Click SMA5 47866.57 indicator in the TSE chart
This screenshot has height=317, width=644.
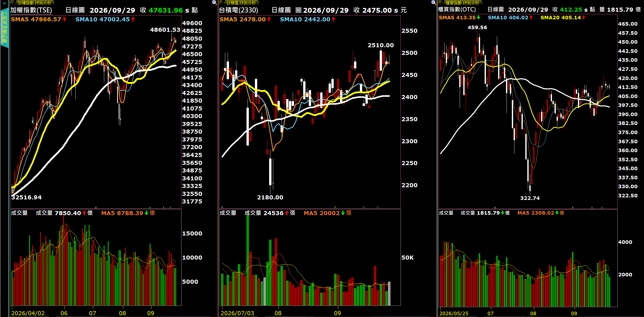pos(39,19)
